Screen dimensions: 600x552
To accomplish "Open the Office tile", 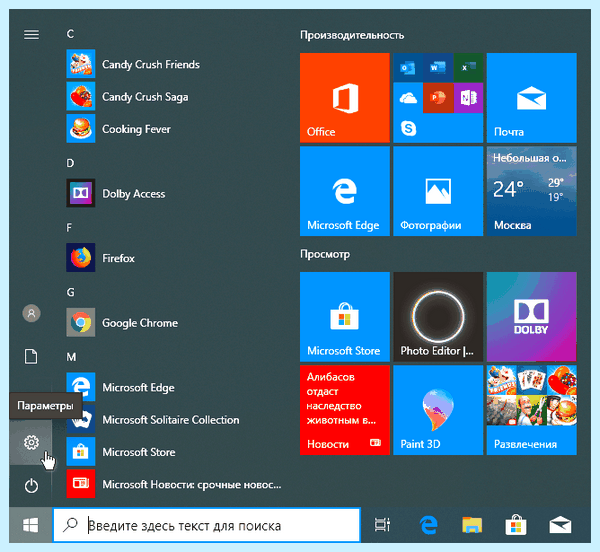I will tap(345, 98).
